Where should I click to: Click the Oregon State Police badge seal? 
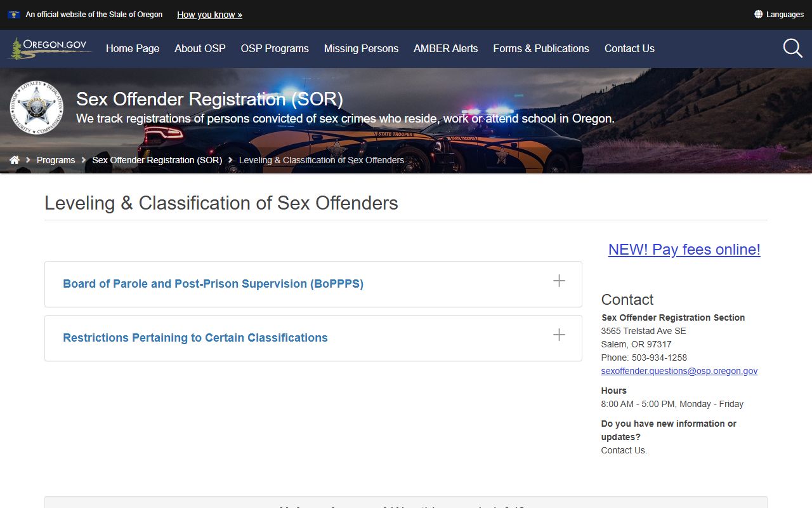point(36,107)
